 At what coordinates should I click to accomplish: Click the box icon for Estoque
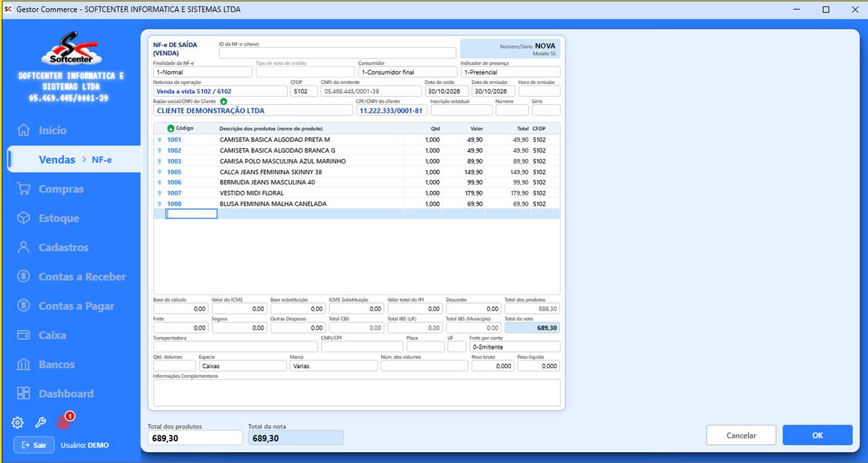(x=24, y=218)
